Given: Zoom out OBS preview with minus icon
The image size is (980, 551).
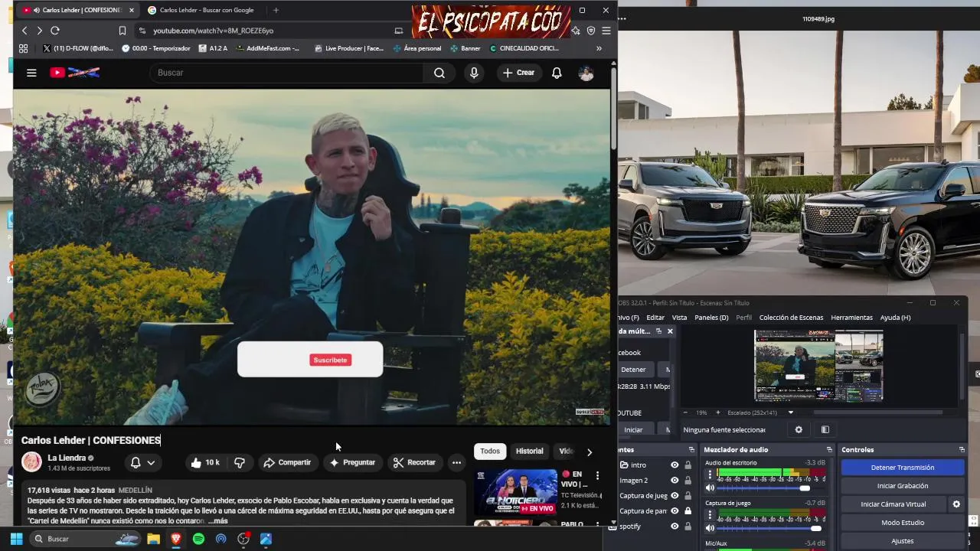Looking at the screenshot, I should 685,412.
